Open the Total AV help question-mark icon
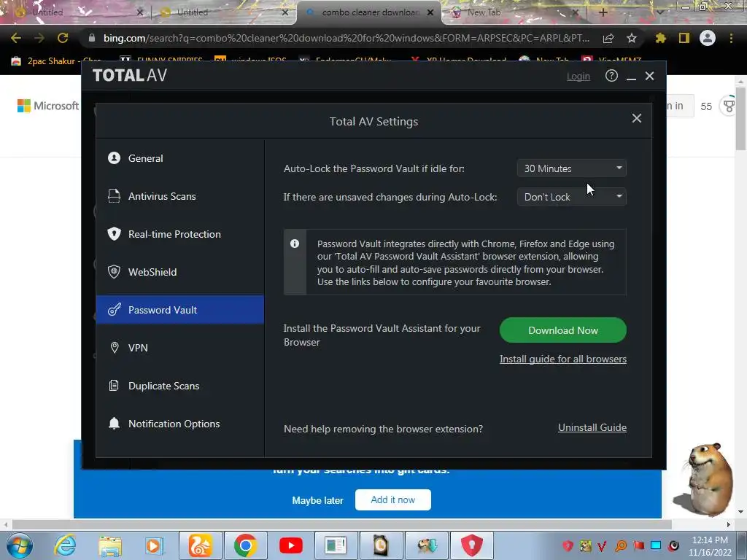This screenshot has width=747, height=560. click(611, 76)
